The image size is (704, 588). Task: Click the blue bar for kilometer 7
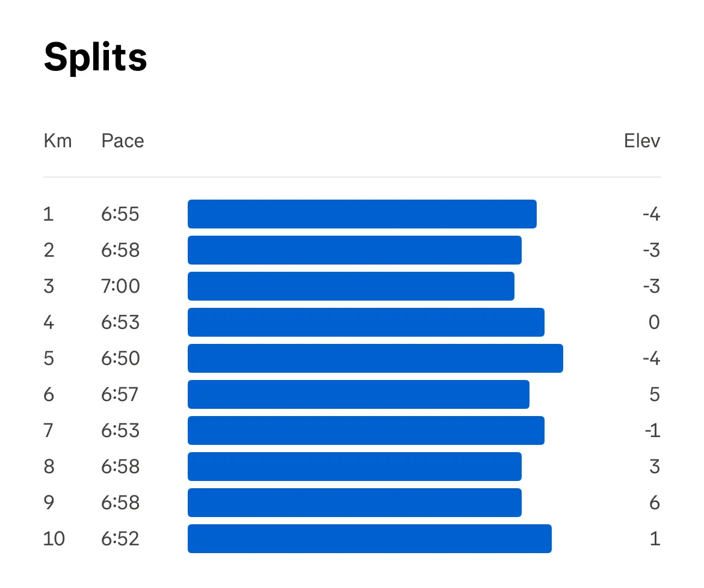(366, 430)
